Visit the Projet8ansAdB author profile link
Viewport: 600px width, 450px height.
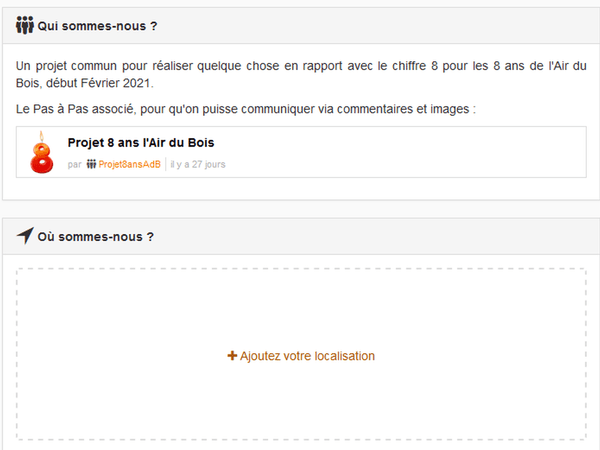coord(129,164)
